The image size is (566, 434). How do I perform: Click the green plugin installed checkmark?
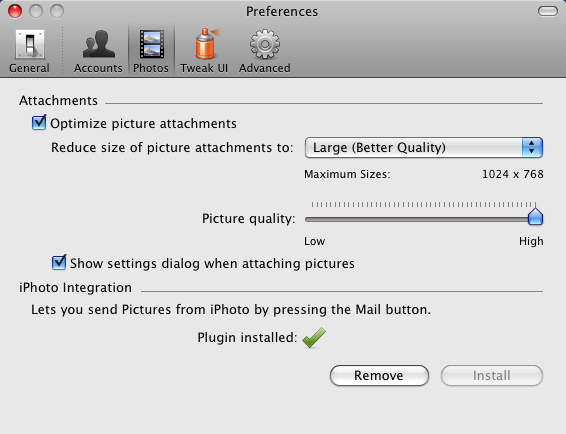click(x=314, y=338)
